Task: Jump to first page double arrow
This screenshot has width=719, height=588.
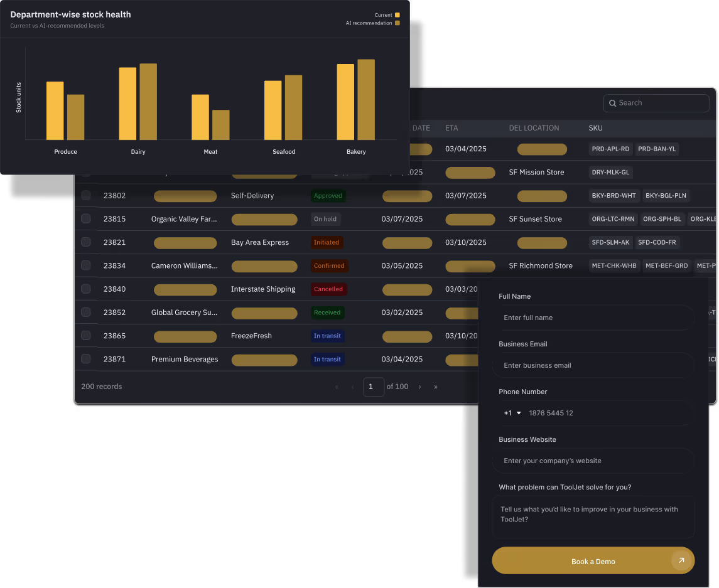Action: (x=337, y=387)
